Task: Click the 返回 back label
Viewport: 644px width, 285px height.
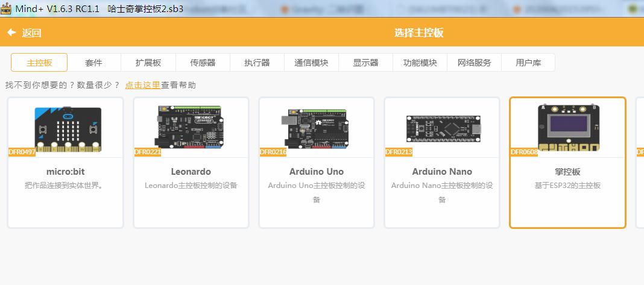Action: click(x=31, y=33)
